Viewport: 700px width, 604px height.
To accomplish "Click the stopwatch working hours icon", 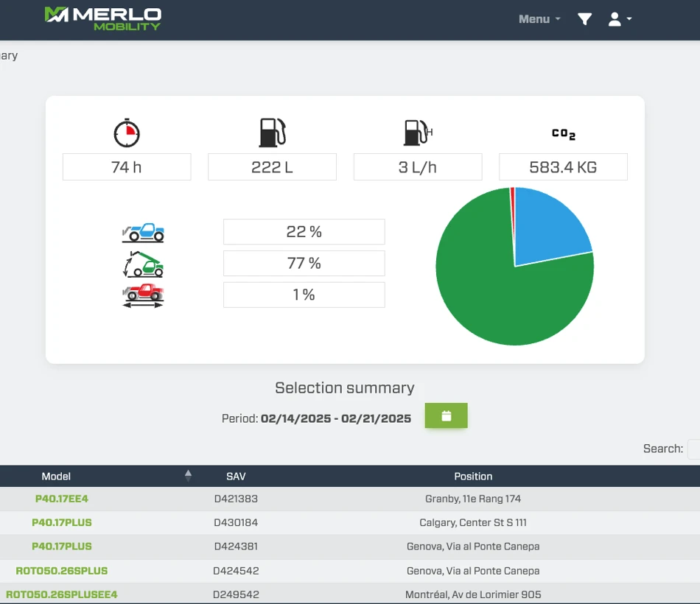I will (x=127, y=133).
